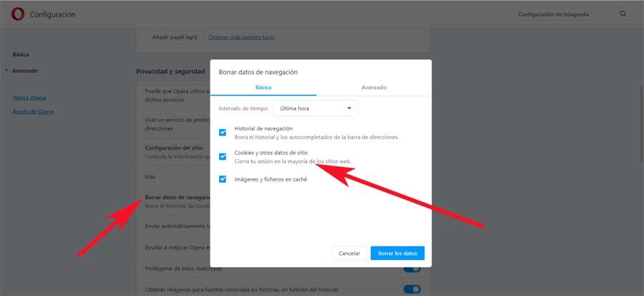
Task: Open Configuración del sitio row
Action: tap(173, 152)
